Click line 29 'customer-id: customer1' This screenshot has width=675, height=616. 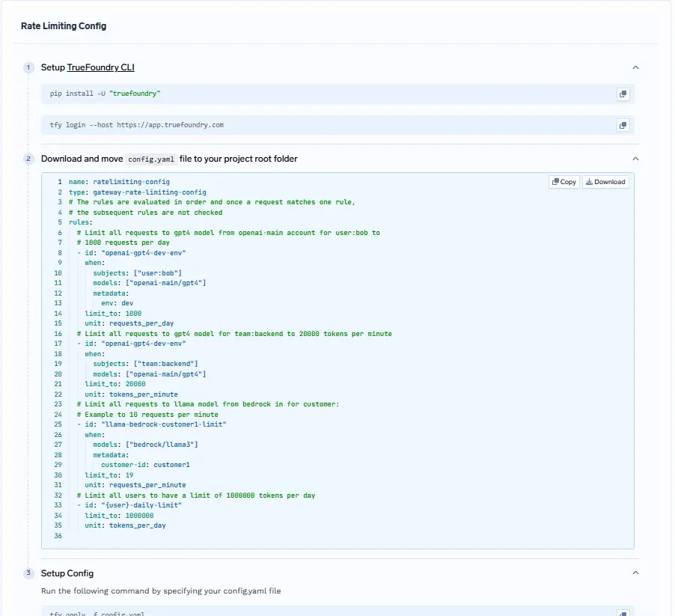pyautogui.click(x=145, y=465)
